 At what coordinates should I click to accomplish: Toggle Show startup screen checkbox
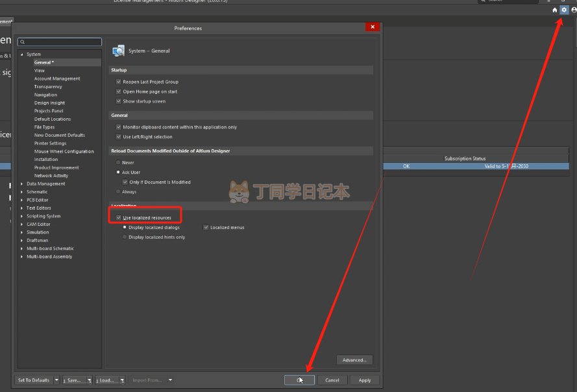(119, 101)
